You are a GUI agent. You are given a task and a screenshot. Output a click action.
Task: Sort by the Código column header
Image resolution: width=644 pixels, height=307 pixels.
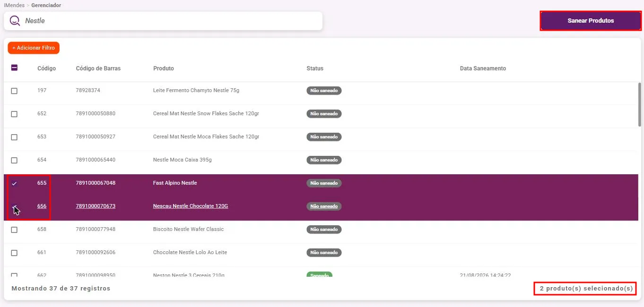tap(46, 68)
